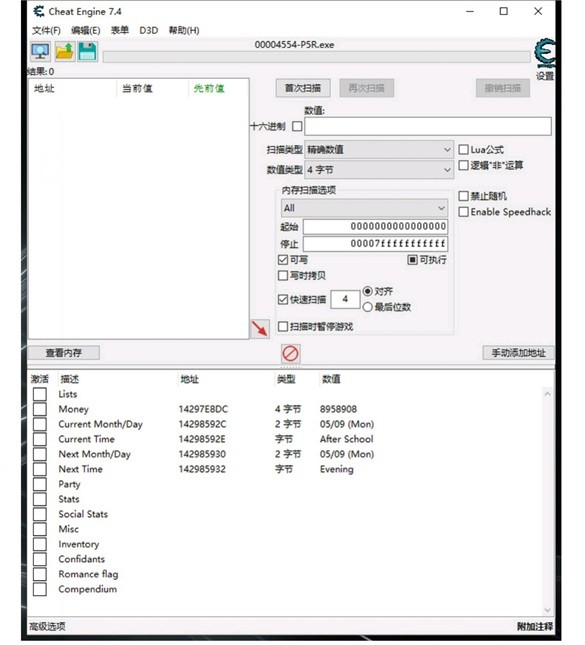
Task: Open the 文件(F) menu
Action: click(46, 30)
